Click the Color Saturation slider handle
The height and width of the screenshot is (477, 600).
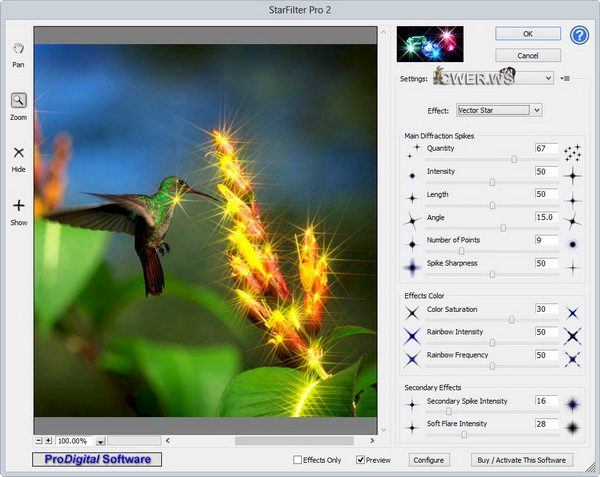coord(511,320)
